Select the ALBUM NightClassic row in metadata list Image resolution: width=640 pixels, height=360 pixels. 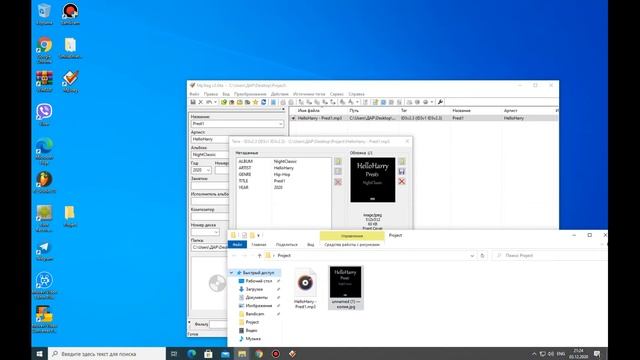tap(284, 162)
